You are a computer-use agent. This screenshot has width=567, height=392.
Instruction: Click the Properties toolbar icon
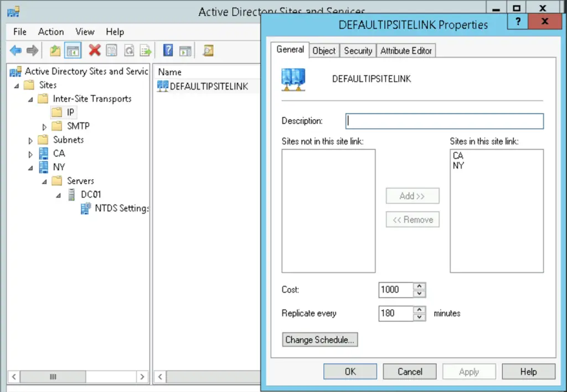click(x=111, y=50)
